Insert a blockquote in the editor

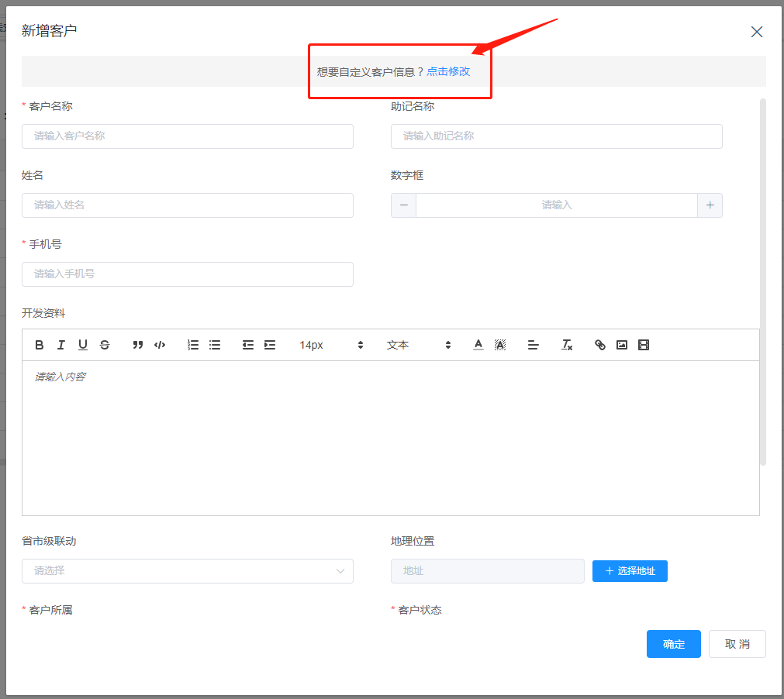138,345
